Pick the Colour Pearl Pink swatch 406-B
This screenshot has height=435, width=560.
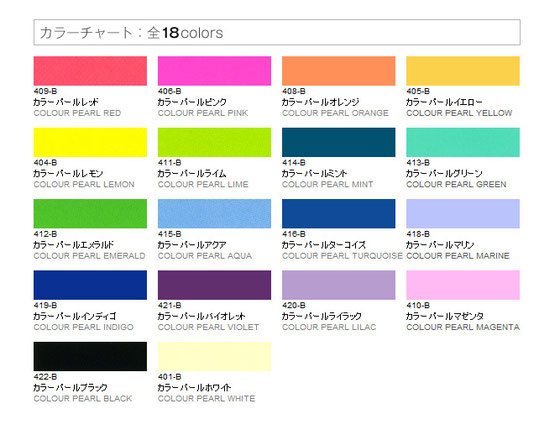[x=214, y=71]
